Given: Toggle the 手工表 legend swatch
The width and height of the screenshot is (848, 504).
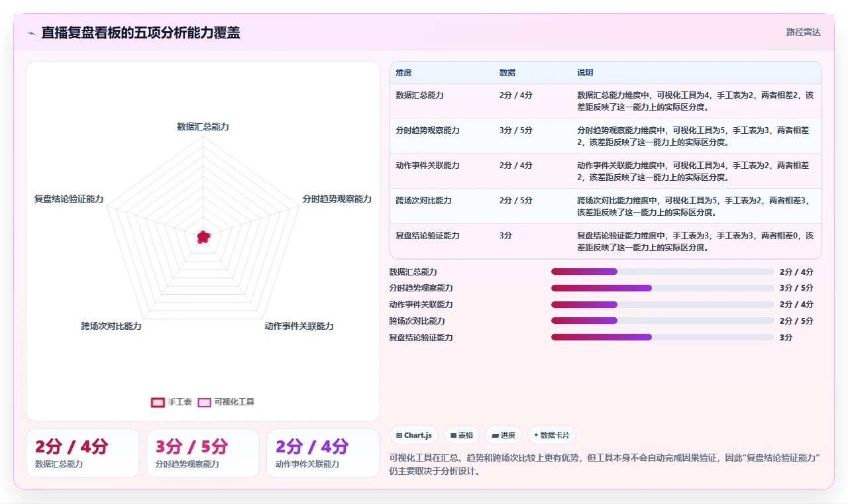Looking at the screenshot, I should pos(158,402).
